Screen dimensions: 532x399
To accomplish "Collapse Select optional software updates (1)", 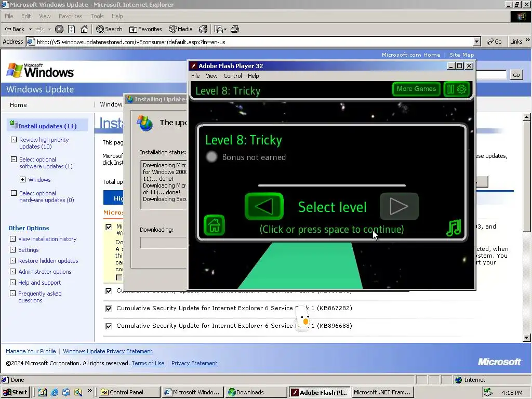I will click(14, 159).
